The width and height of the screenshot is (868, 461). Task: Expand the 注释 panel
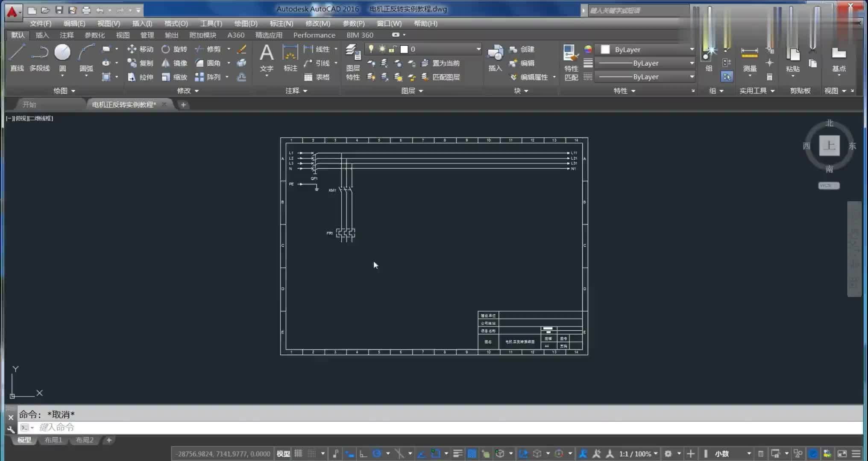[x=296, y=90]
